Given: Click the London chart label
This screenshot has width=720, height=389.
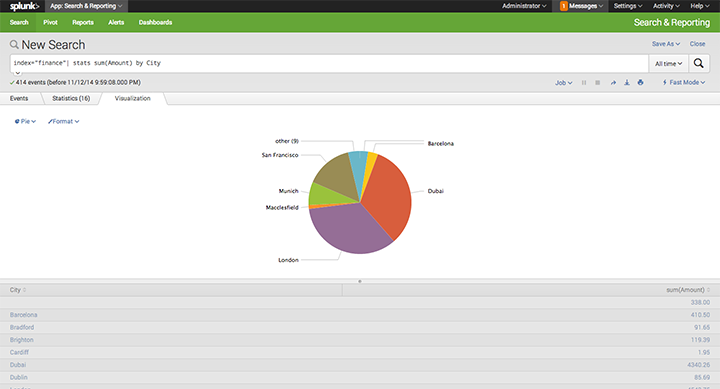Looking at the screenshot, I should coord(288,260).
